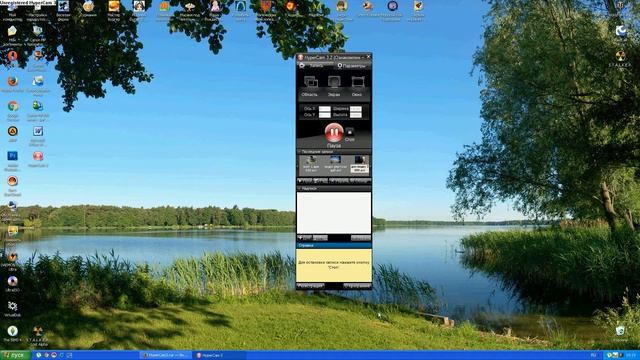Open the UltraISO desktop icon
This screenshot has height=360, width=640.
pyautogui.click(x=13, y=281)
